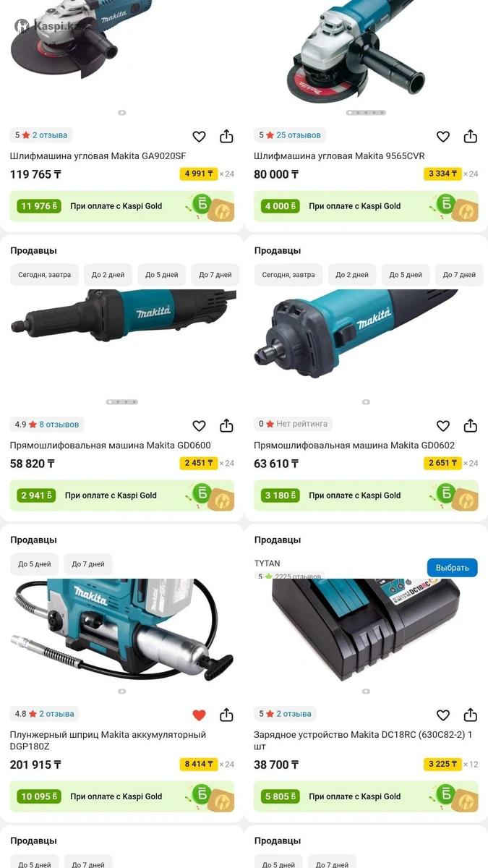Share the Makita 9565CVR listing

(x=471, y=136)
